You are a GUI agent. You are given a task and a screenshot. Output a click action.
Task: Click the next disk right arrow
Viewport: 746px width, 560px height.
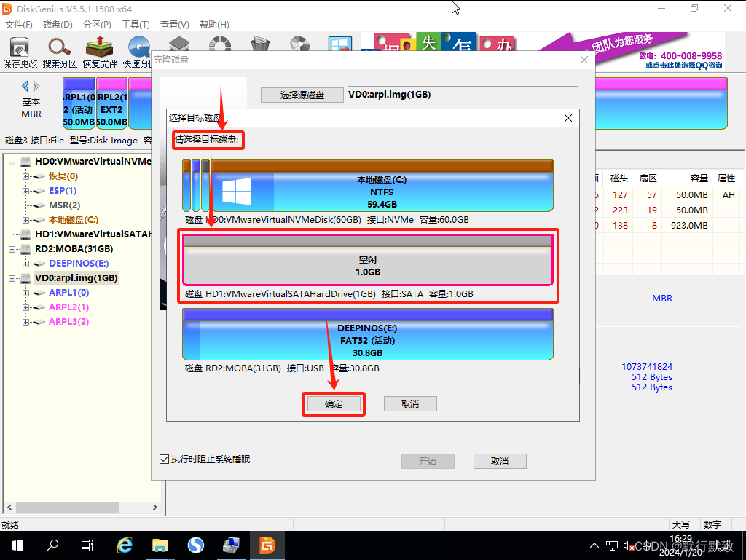click(36, 86)
